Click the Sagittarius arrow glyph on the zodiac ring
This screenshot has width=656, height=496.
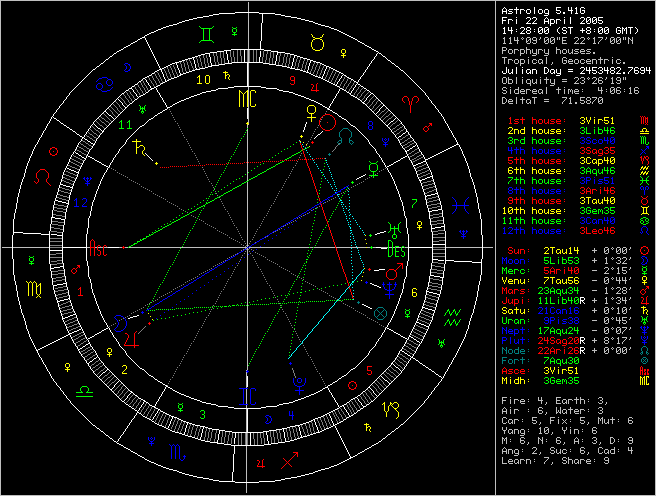290,460
